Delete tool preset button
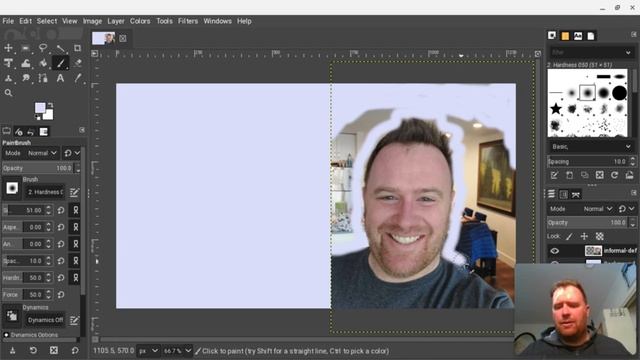The image size is (640, 360). click(x=54, y=350)
